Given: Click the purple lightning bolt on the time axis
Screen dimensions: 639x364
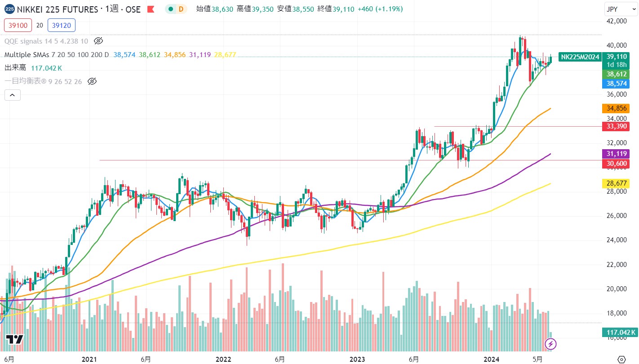Looking at the screenshot, I should pos(551,345).
